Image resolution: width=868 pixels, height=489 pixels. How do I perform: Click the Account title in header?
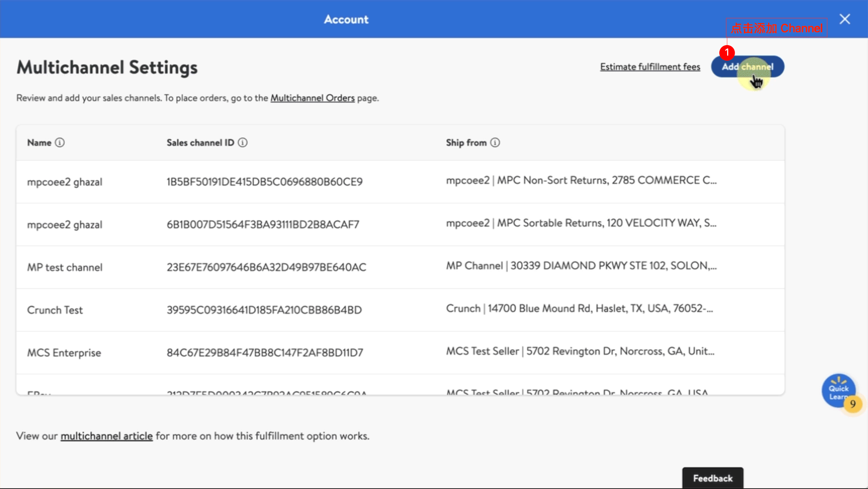coord(346,19)
